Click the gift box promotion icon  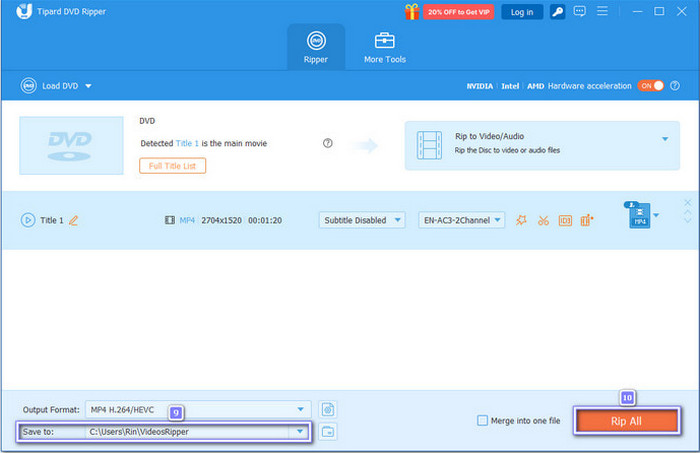click(412, 12)
